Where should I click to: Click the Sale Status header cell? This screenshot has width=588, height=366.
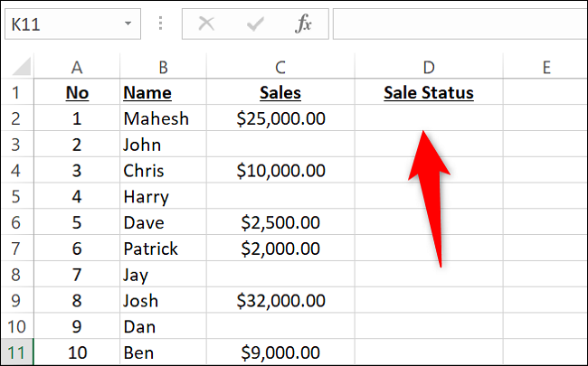(x=428, y=92)
